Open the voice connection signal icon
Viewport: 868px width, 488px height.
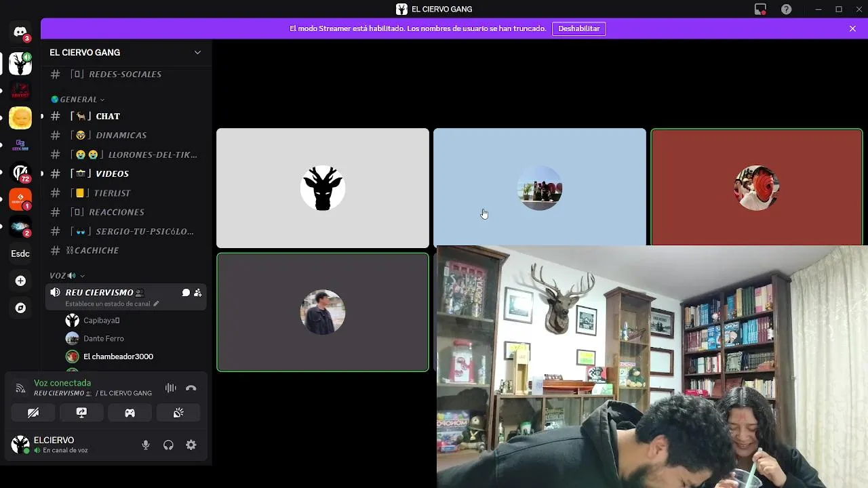click(20, 388)
